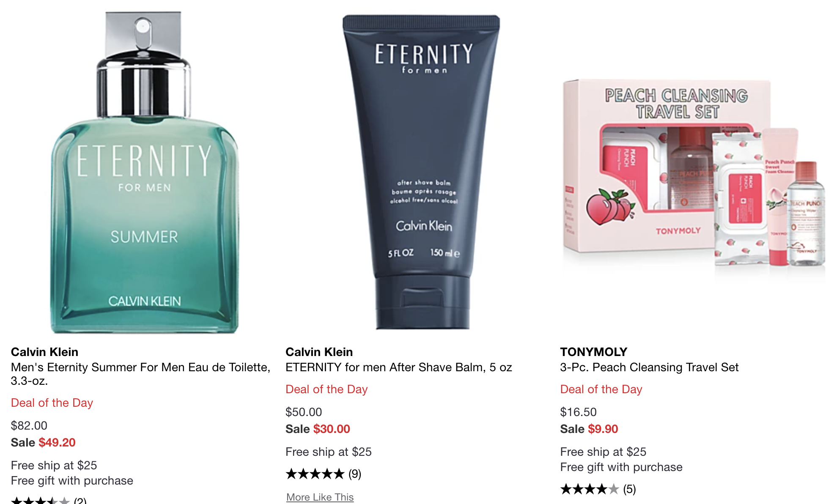
Task: Click the five-star rating with 9 reviews
Action: click(x=324, y=474)
